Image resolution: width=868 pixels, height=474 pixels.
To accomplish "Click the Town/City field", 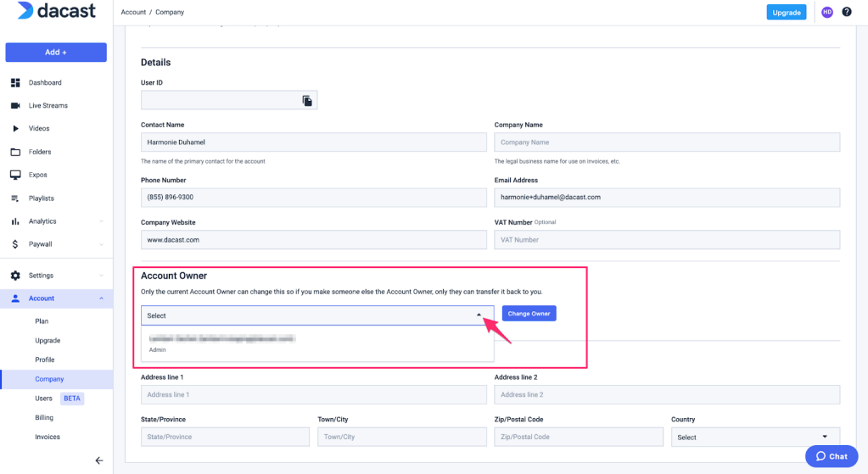I will pos(402,437).
